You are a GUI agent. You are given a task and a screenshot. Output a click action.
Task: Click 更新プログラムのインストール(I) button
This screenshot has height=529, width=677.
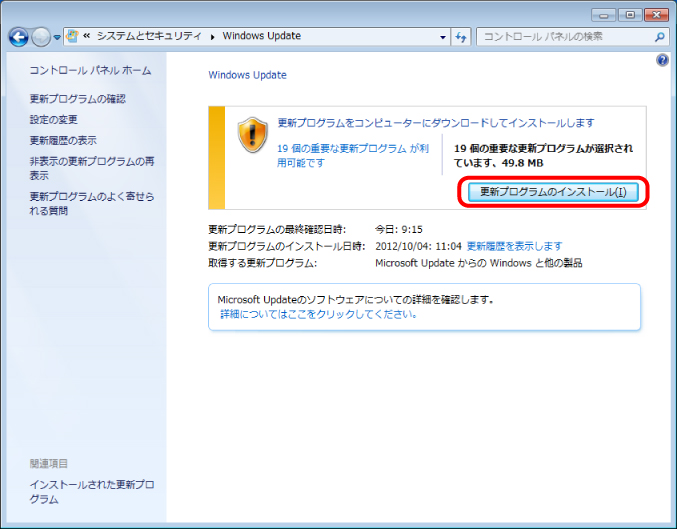(x=553, y=192)
